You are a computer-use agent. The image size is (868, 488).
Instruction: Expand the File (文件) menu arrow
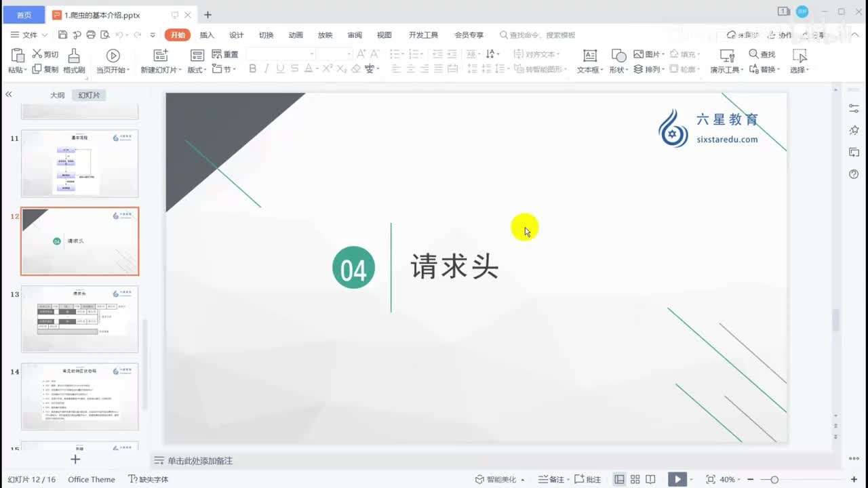pyautogui.click(x=45, y=35)
